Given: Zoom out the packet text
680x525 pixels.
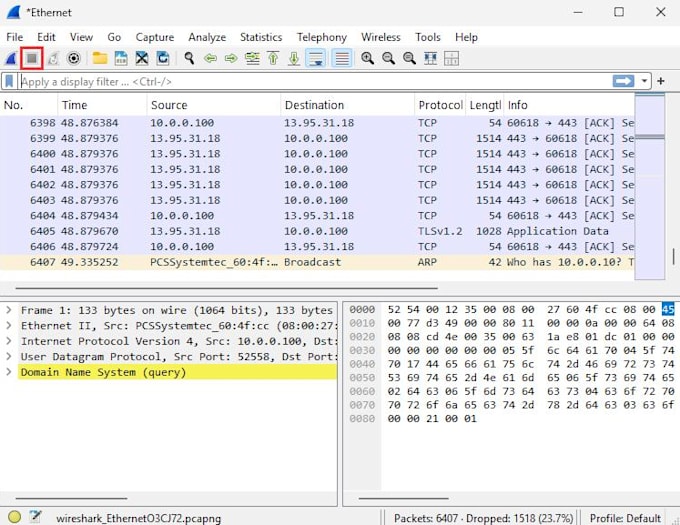Looking at the screenshot, I should [x=388, y=58].
